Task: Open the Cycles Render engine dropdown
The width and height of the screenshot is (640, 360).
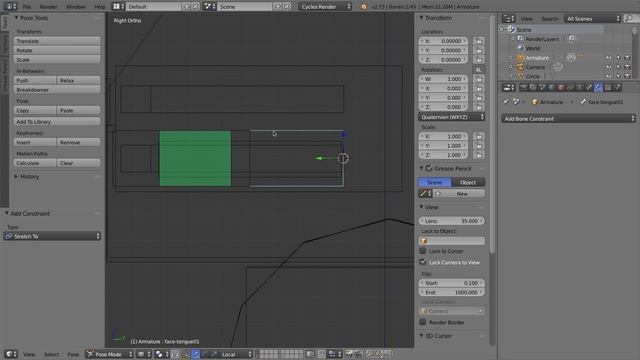Action: [325, 7]
